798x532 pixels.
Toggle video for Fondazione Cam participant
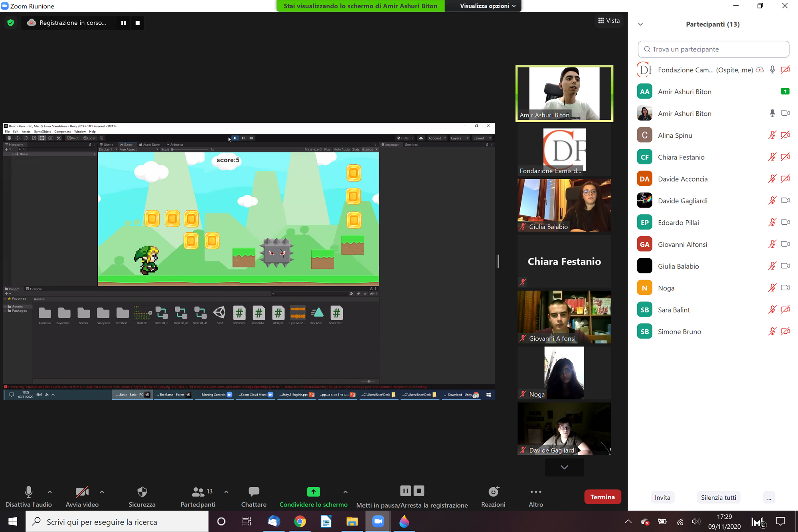pyautogui.click(x=785, y=70)
